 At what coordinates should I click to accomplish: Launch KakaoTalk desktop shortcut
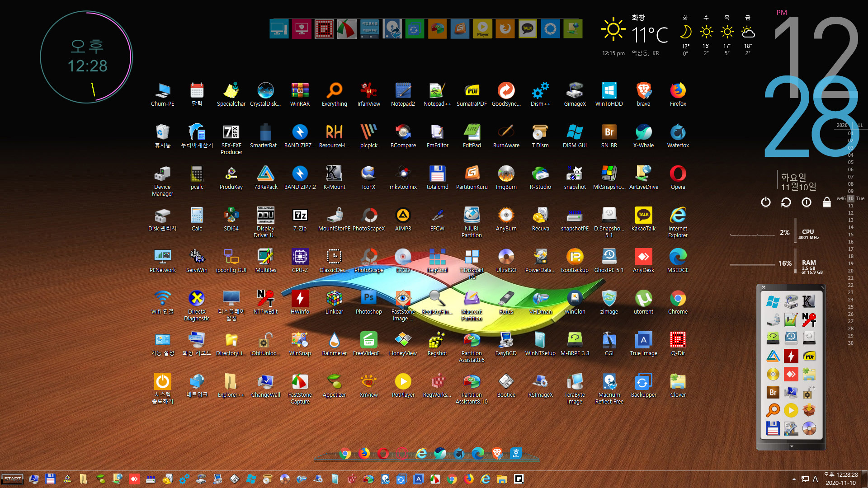[643, 219]
